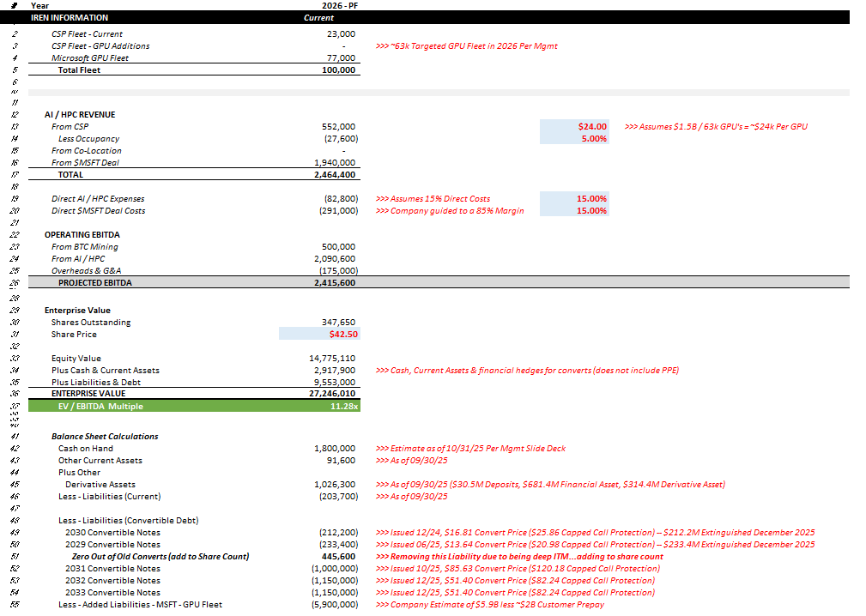Select the Less - Liabilities (Convertible Debt) label
This screenshot has width=866, height=616.
[128, 521]
